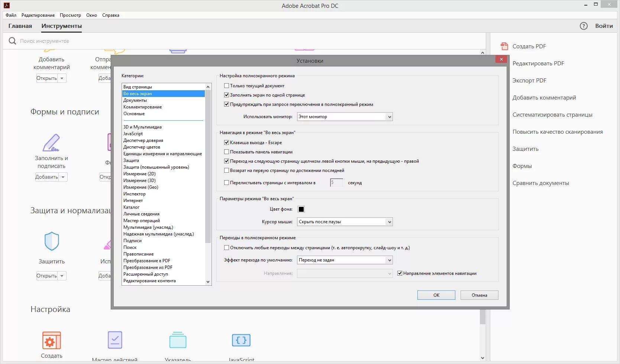
Task: Click the Protect shield icon
Action: [x=52, y=241]
